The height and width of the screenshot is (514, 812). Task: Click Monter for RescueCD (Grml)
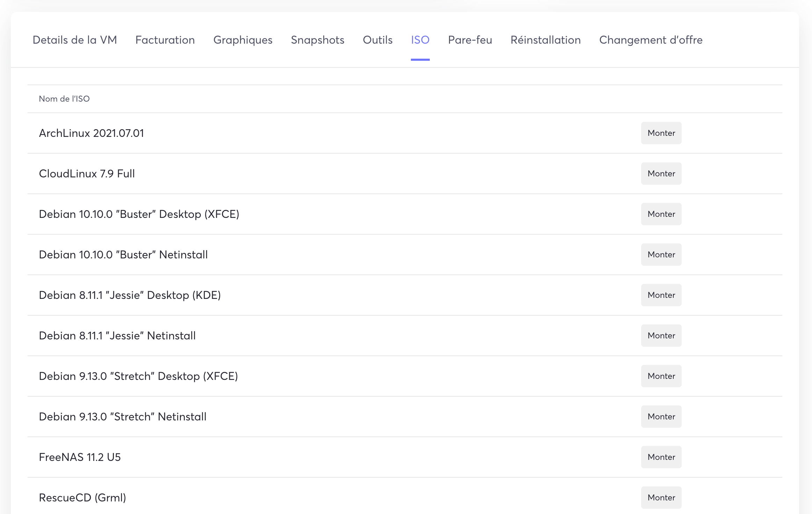pyautogui.click(x=661, y=498)
